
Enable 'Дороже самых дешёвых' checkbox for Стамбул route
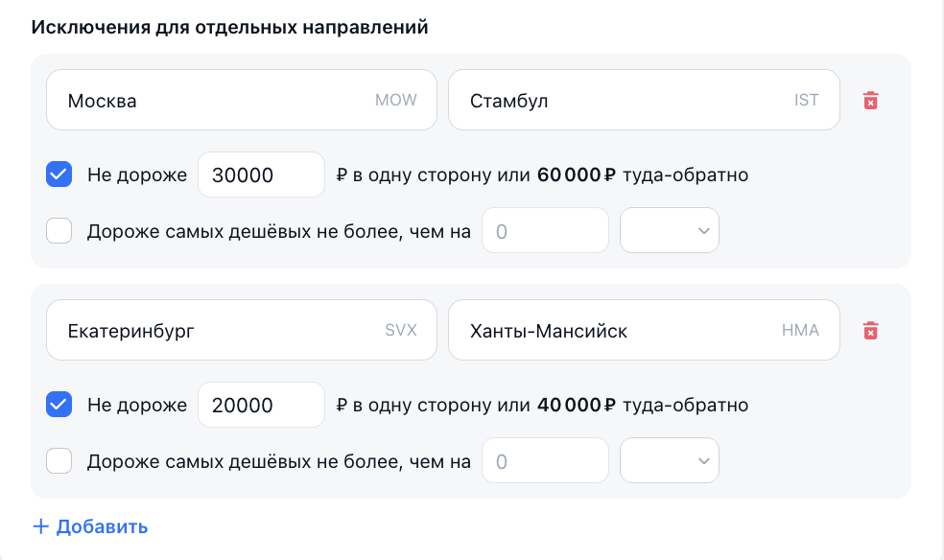pos(59,231)
